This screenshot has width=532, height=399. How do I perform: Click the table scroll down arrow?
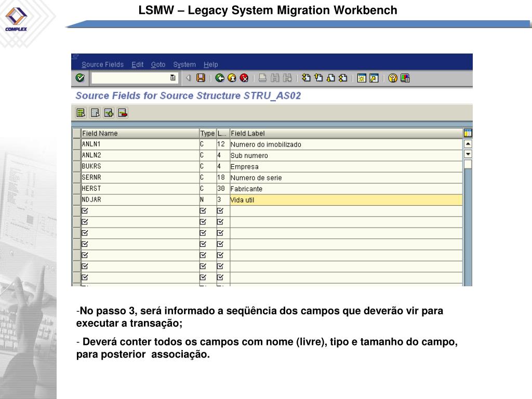point(468,154)
